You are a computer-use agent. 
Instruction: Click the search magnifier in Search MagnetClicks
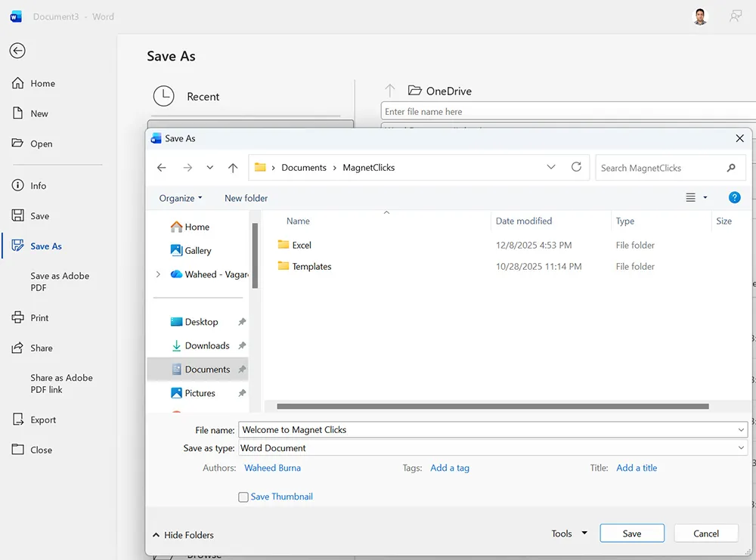730,167
